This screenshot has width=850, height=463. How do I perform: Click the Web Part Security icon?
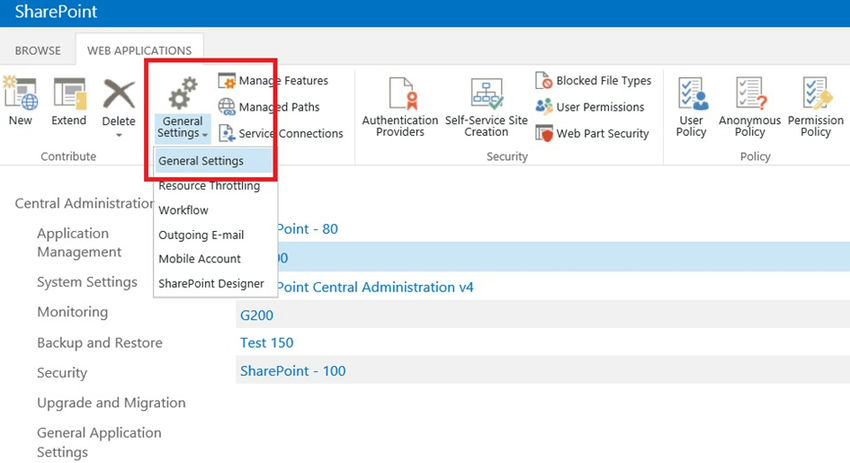(x=544, y=133)
